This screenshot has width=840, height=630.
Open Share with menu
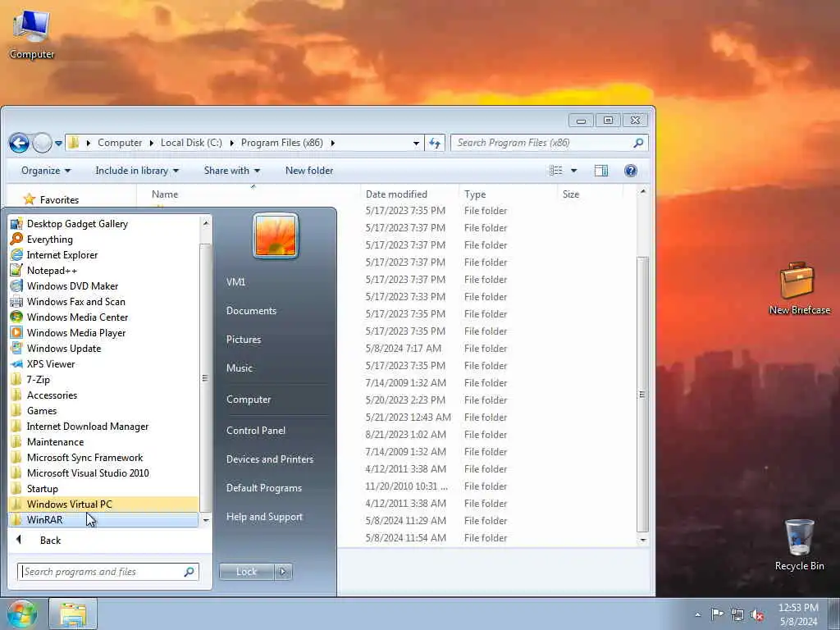[231, 171]
